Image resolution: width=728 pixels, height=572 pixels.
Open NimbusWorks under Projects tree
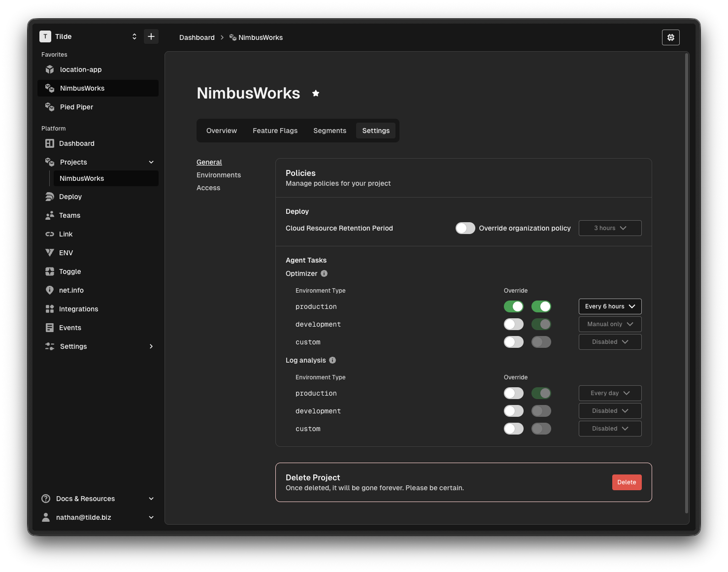[106, 178]
